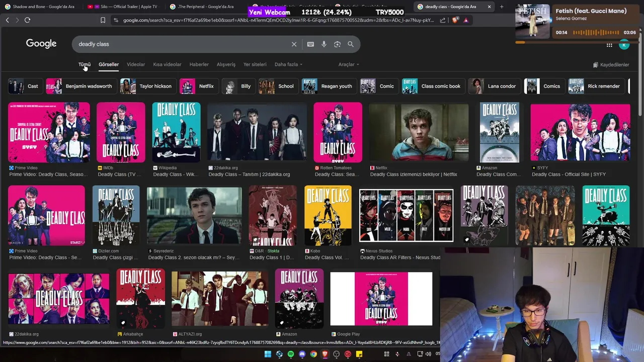Viewport: 644px width, 362px height.
Task: Open Brave browser taskbar icon
Action: pyautogui.click(x=325, y=354)
